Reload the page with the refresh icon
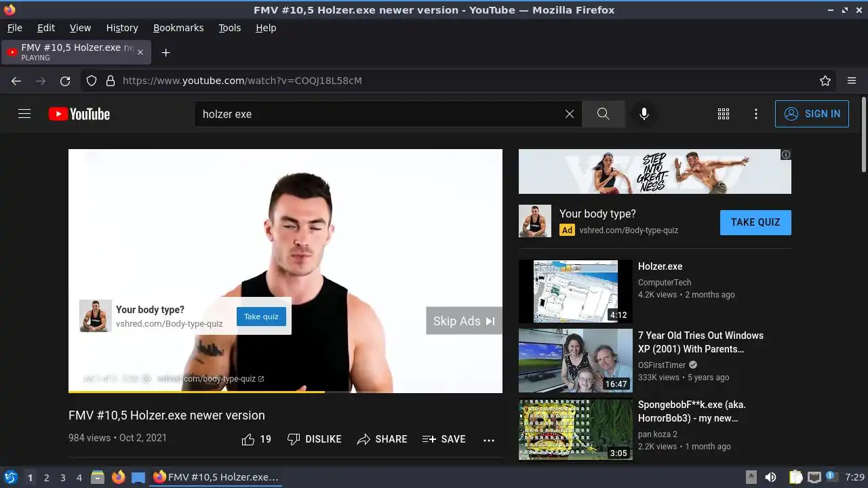Screen dimensions: 868x488 click(x=65, y=81)
